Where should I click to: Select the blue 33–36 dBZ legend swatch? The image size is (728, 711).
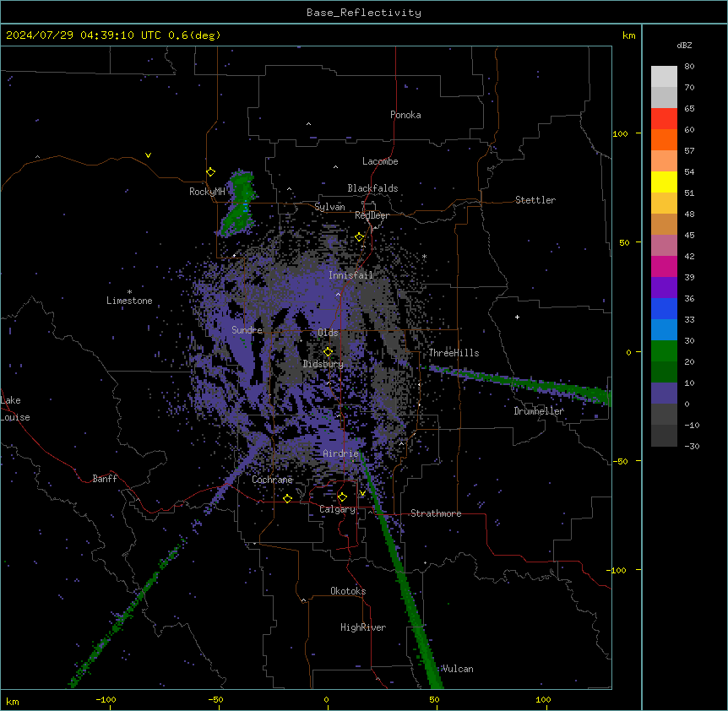coord(664,308)
